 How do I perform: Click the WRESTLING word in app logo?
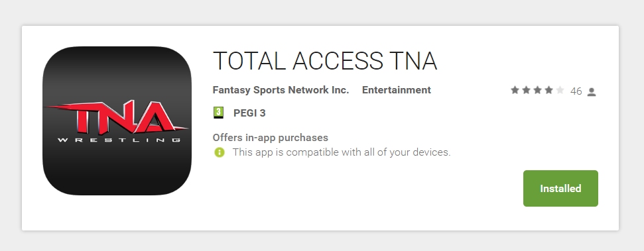[x=119, y=140]
